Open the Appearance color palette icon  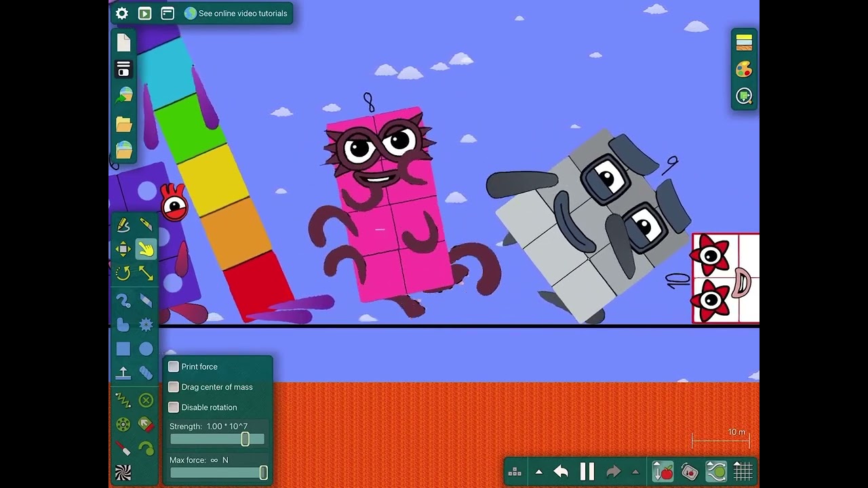(744, 69)
